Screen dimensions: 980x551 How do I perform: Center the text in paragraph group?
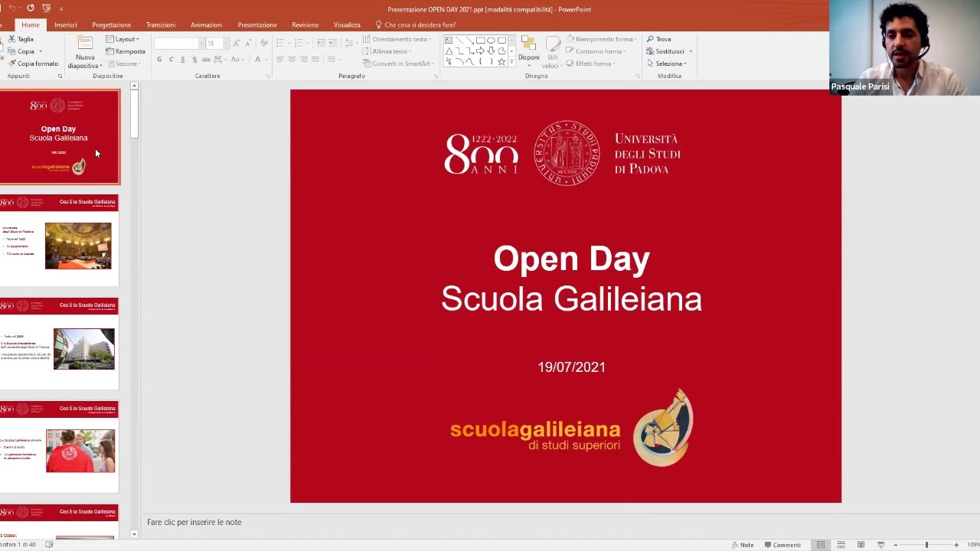tap(292, 60)
